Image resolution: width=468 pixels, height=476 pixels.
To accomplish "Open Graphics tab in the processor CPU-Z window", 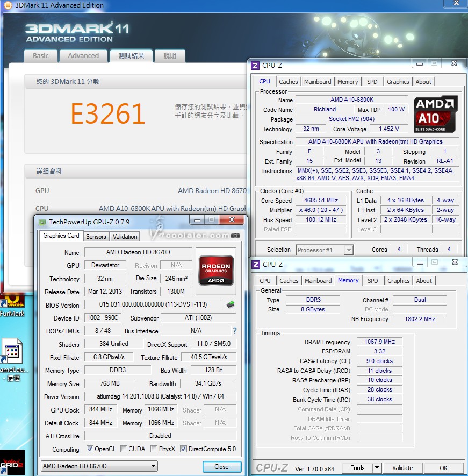I will 398,82.
